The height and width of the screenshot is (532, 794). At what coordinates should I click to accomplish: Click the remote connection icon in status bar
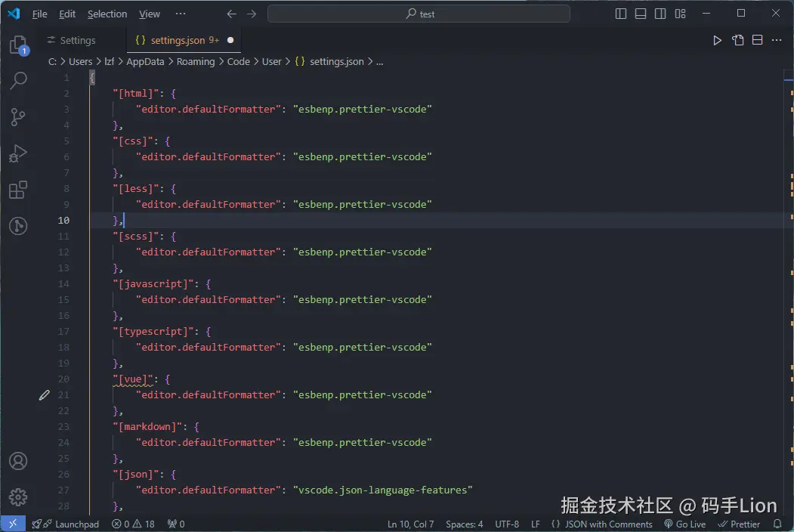click(12, 523)
